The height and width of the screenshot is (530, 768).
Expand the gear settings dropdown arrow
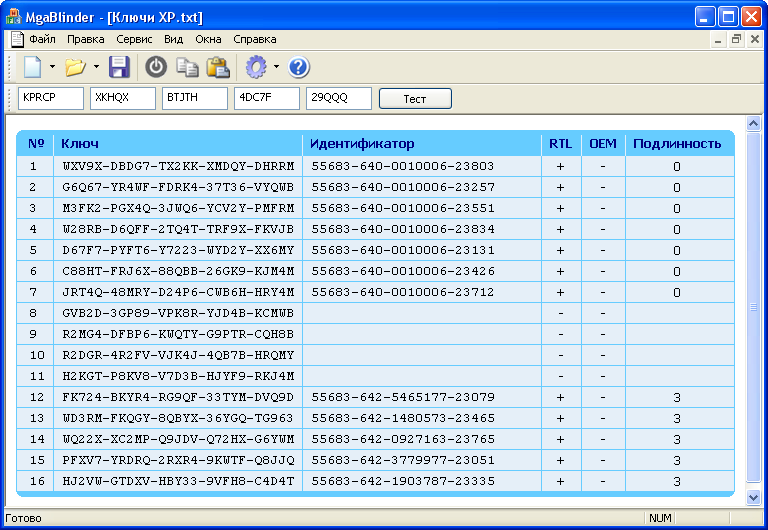click(277, 67)
